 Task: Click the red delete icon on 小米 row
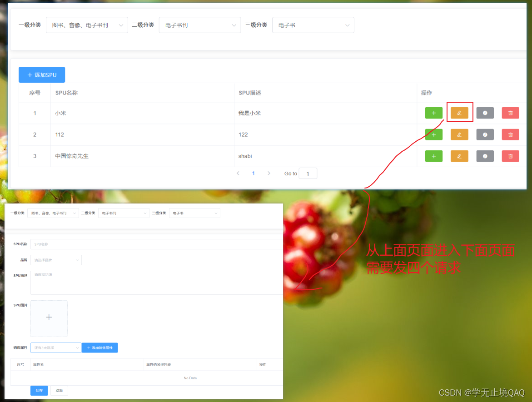(x=510, y=113)
